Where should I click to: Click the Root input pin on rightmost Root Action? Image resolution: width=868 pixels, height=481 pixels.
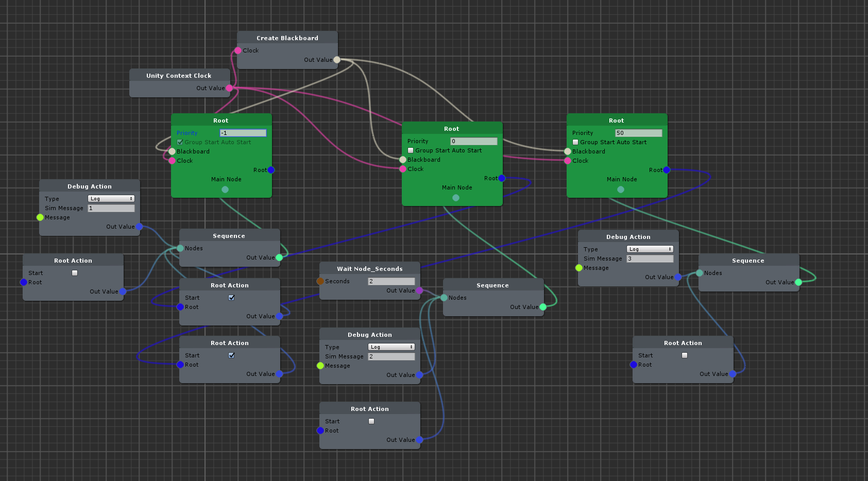click(634, 365)
